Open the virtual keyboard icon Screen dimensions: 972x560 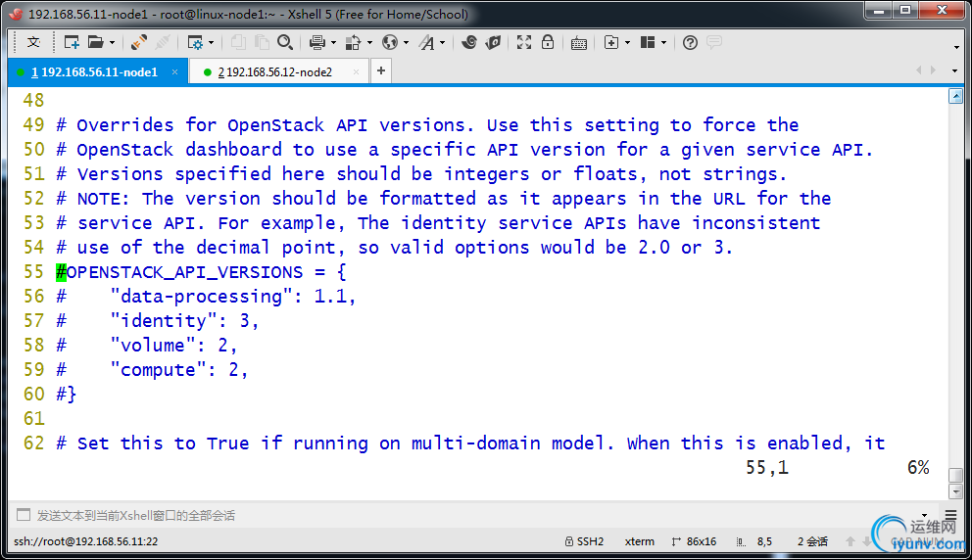point(579,43)
